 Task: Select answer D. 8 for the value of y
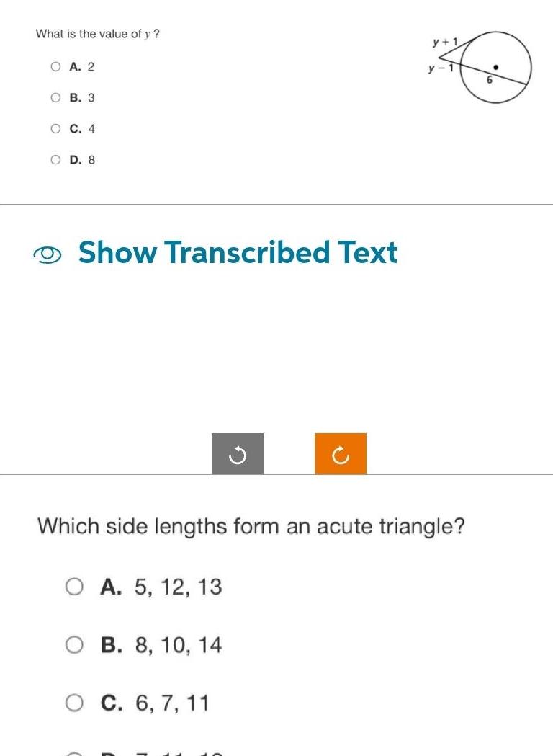55,159
